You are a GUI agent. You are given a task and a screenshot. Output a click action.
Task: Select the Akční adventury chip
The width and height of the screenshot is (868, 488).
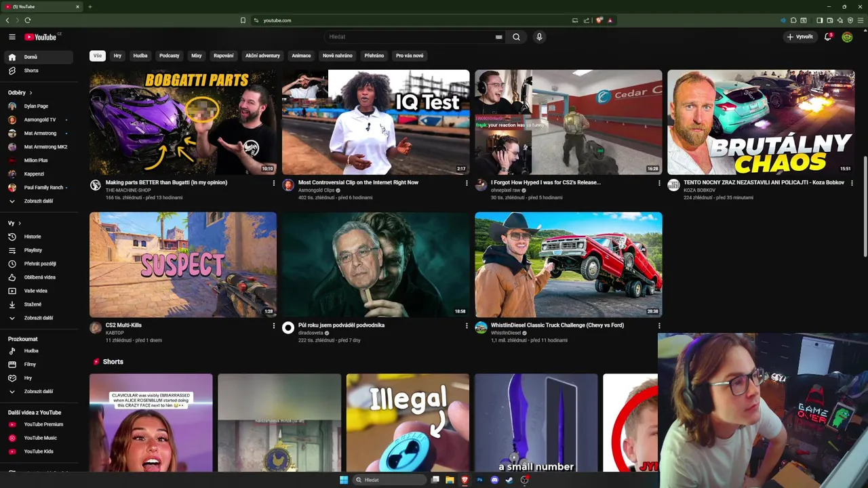pos(262,56)
